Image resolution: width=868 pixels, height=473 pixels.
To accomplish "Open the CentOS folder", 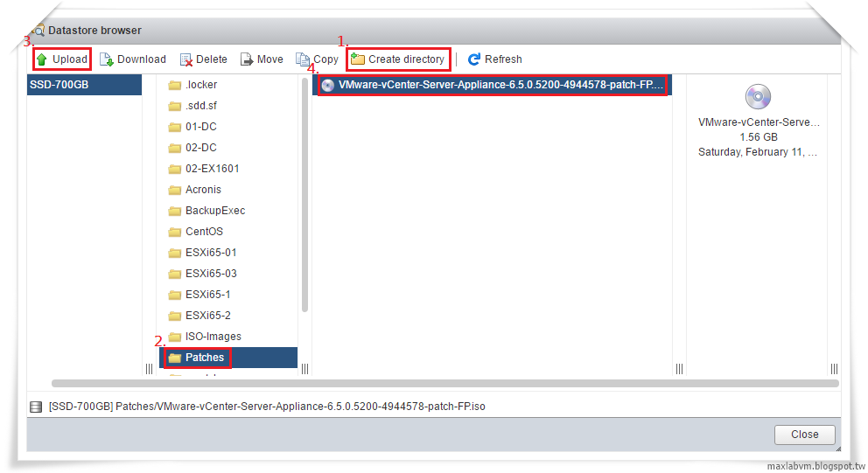I will (x=204, y=232).
